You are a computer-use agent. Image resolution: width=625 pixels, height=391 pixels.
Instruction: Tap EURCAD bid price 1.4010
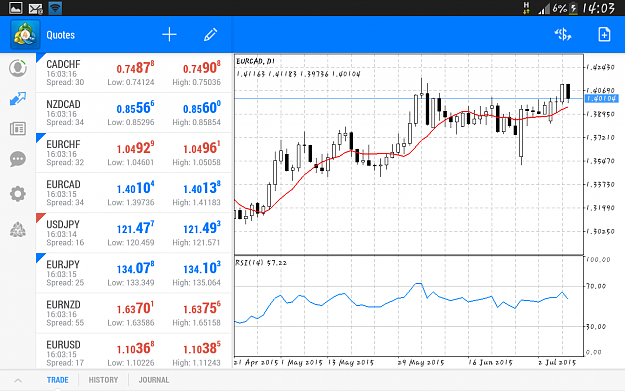pyautogui.click(x=135, y=188)
